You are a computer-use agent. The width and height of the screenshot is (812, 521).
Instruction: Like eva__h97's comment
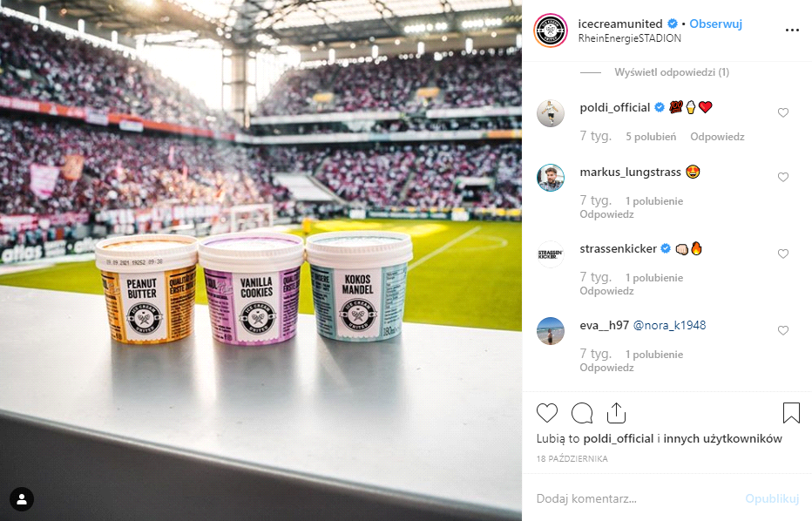coord(783,330)
